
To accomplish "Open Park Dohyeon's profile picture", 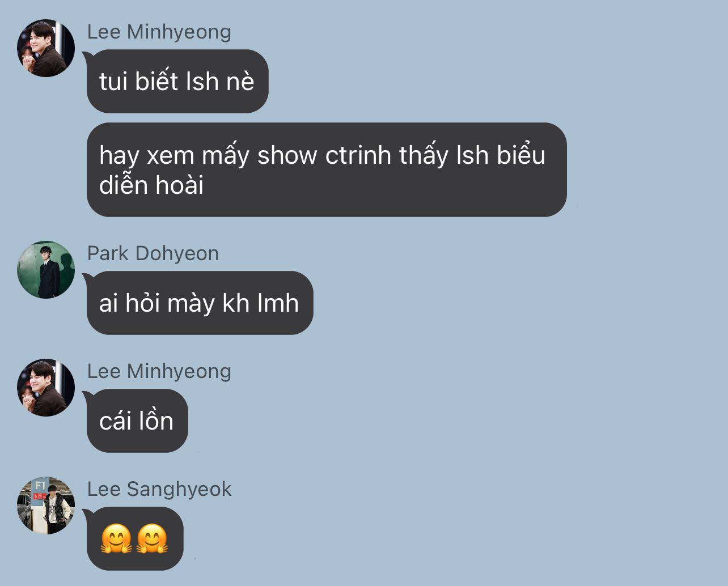I will click(46, 270).
